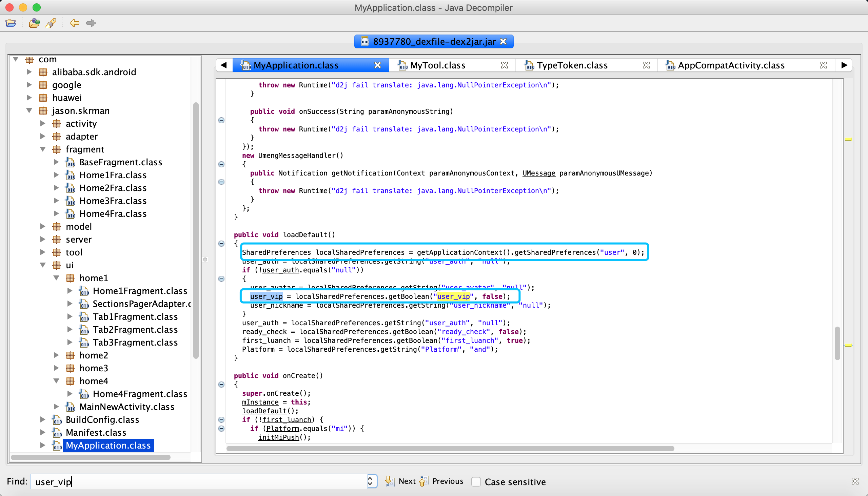Screen dimensions: 868x496
Task: Expand the adapter package
Action: point(43,136)
